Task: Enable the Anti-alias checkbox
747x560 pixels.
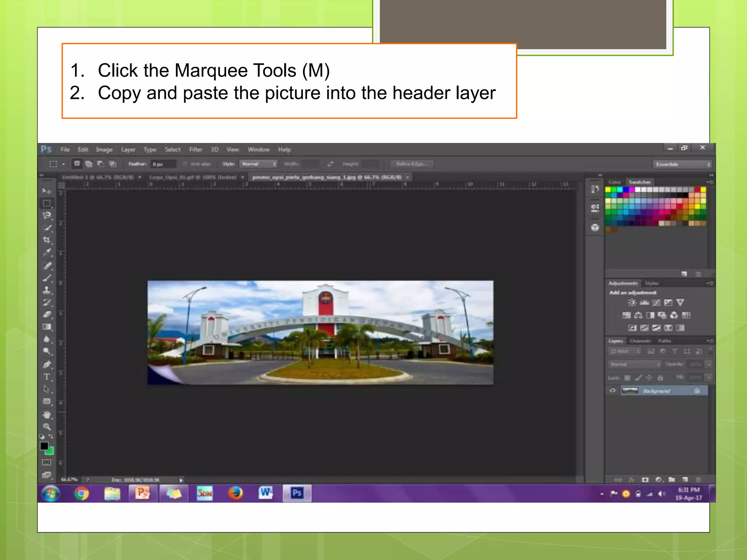Action: (185, 164)
